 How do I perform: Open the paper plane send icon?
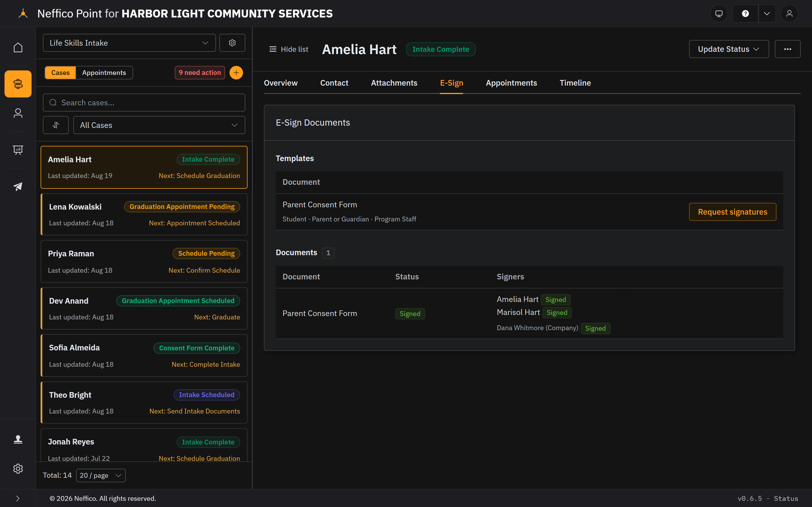pos(18,186)
